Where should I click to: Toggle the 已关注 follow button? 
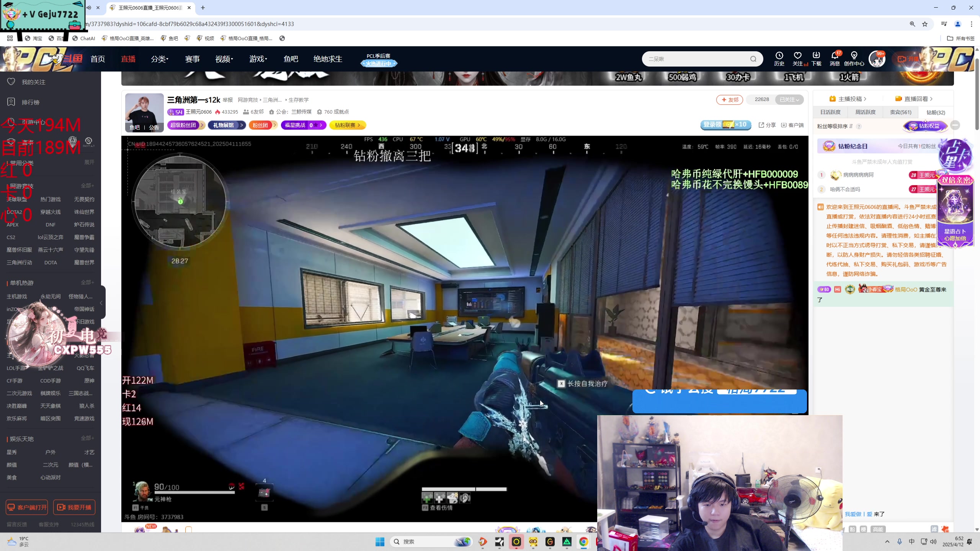pos(789,99)
